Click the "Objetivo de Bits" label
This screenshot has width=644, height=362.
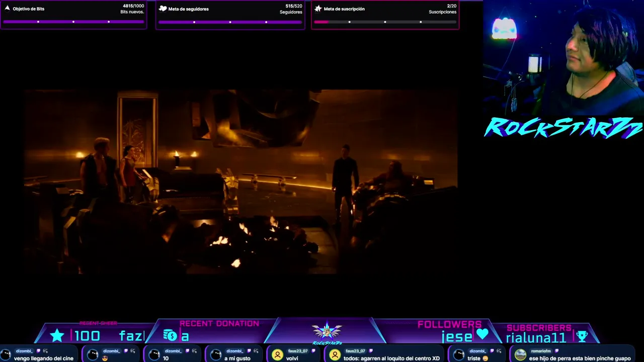click(29, 9)
